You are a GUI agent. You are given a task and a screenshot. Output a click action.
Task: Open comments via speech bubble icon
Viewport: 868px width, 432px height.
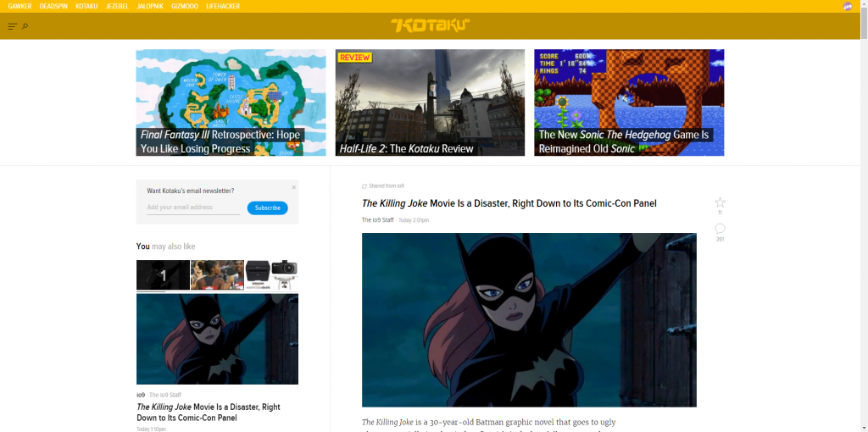coord(720,229)
